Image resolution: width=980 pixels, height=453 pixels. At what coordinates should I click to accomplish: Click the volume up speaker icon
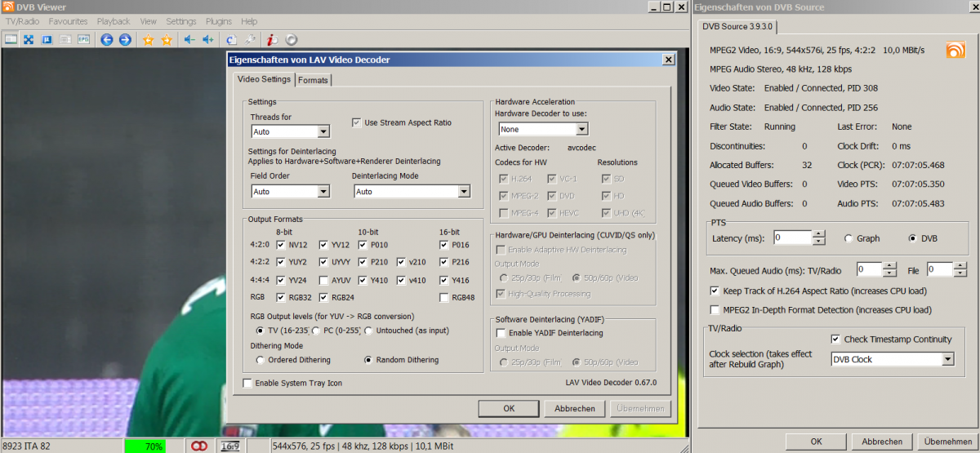[x=207, y=39]
